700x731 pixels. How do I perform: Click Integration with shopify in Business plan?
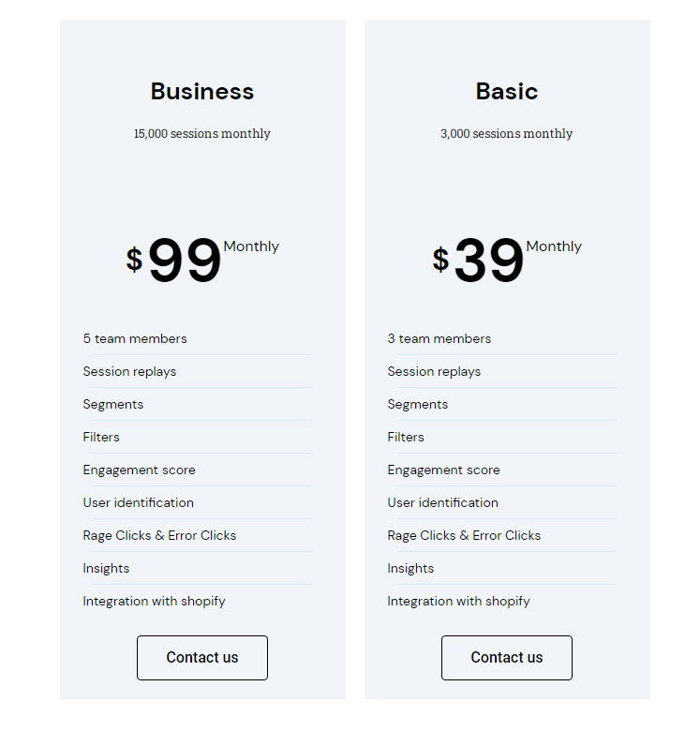point(155,602)
